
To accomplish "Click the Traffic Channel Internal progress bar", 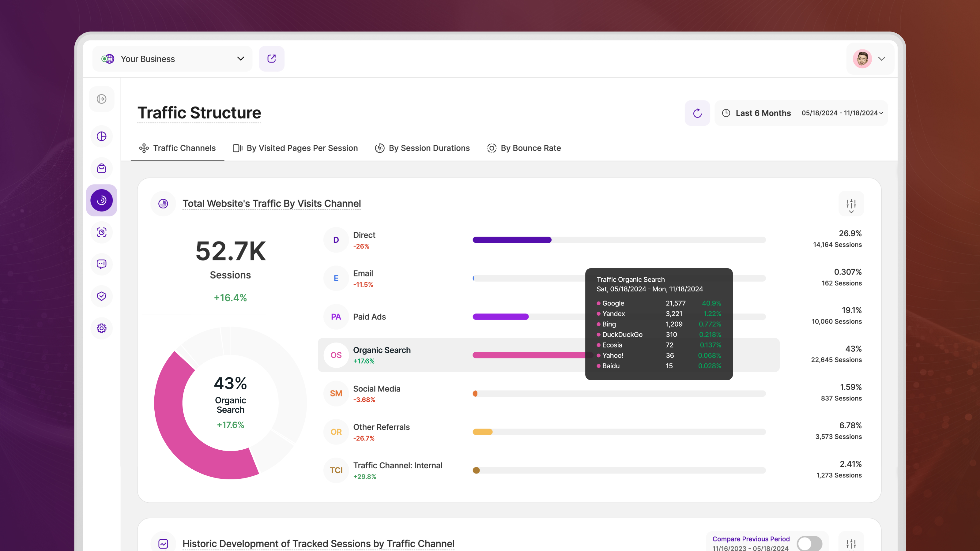I will point(619,470).
